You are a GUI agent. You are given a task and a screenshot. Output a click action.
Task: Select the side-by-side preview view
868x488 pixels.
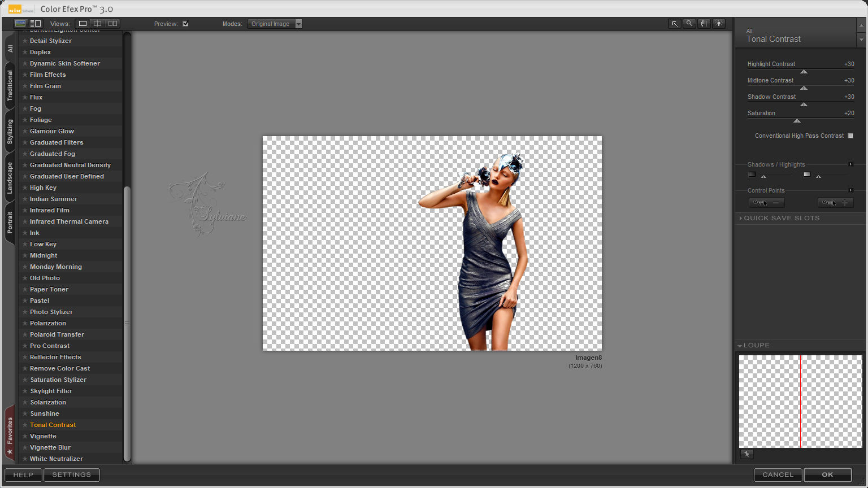coord(112,24)
